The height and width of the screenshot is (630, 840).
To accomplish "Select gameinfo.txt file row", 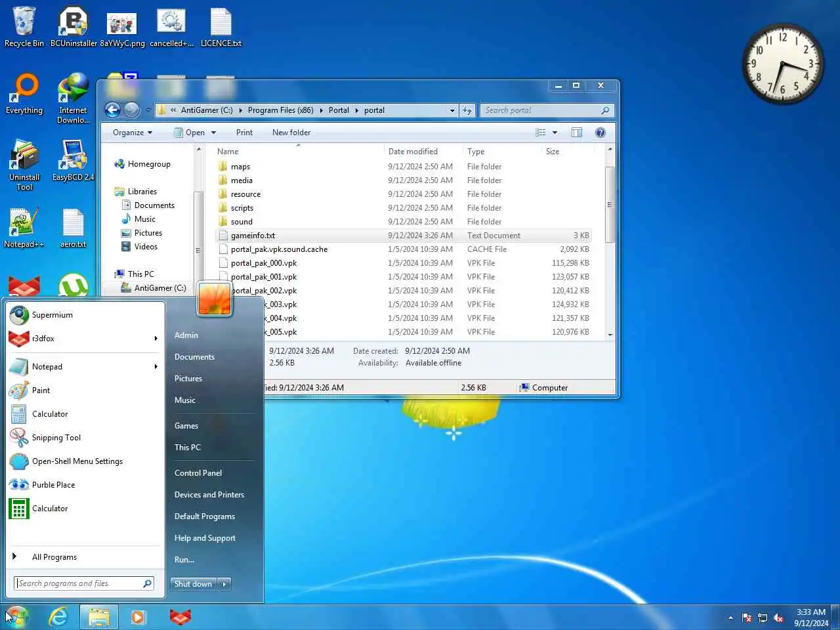I will pos(404,236).
